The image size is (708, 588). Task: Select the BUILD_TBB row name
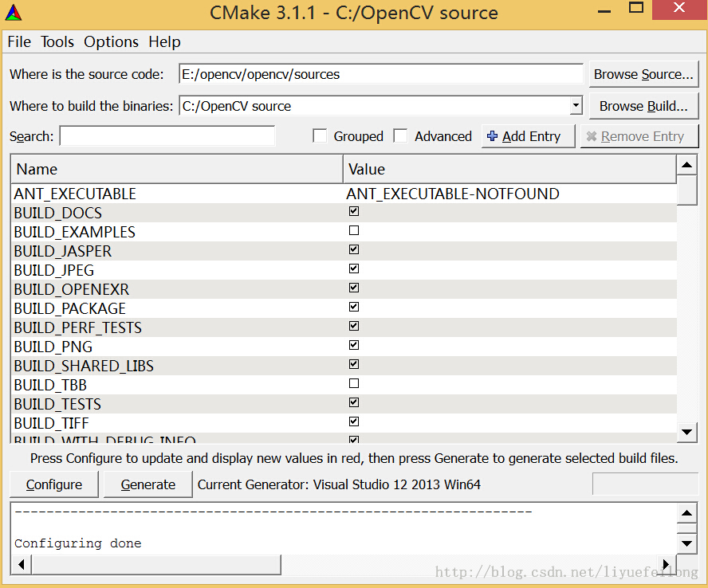coord(50,385)
